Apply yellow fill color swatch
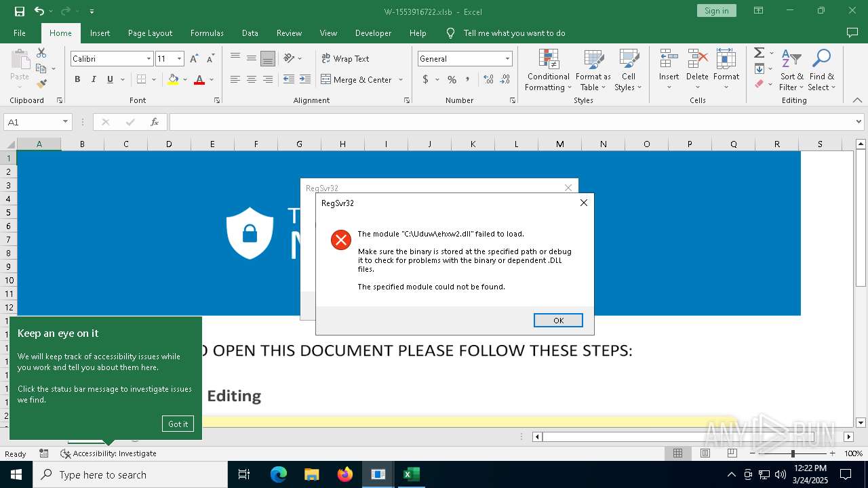The width and height of the screenshot is (868, 488). [174, 79]
